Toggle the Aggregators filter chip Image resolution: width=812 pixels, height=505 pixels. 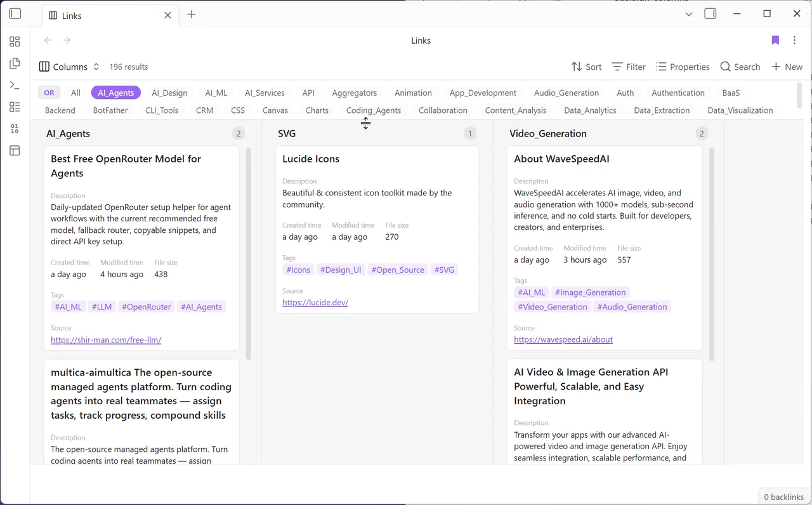click(355, 93)
